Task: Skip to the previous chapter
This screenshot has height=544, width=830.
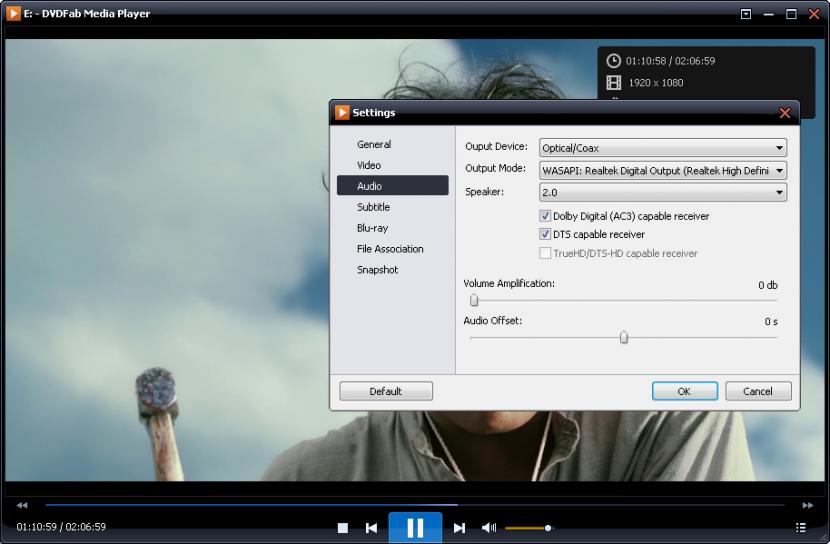Action: pos(371,528)
